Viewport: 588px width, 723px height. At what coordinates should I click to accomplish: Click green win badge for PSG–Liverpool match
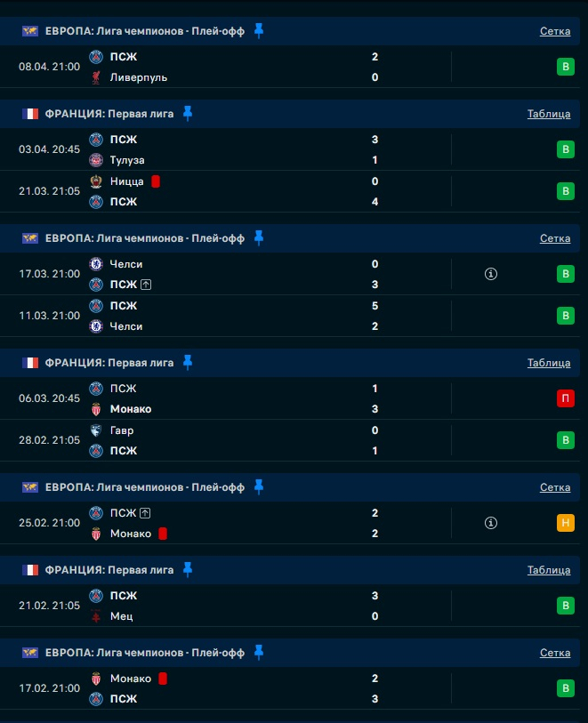click(565, 67)
